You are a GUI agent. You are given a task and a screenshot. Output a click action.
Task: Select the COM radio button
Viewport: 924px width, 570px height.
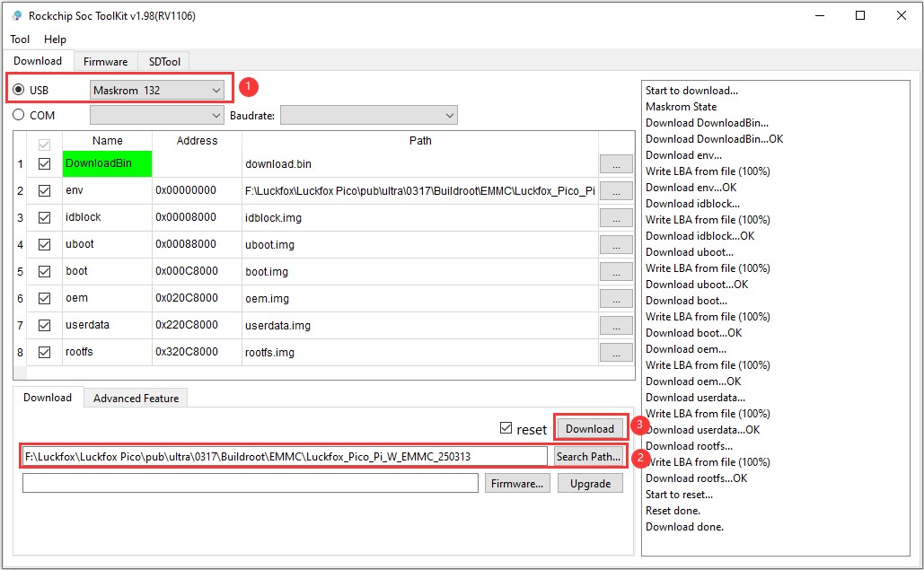pyautogui.click(x=19, y=115)
